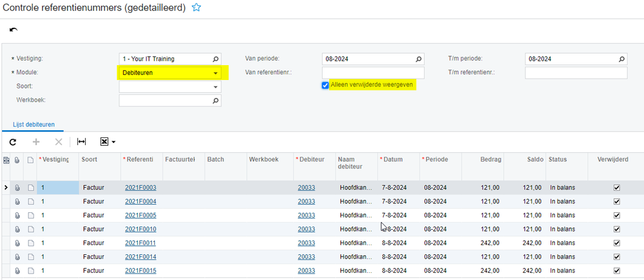Add page to favorites with star icon
The height and width of the screenshot is (280, 644).
coord(197,7)
